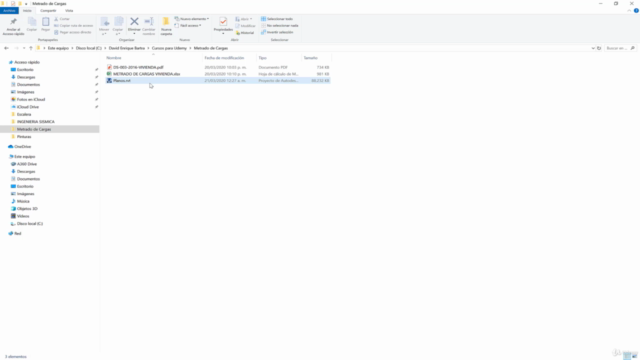Screen dimensions: 640x360
Task: Click Seleccionar todo
Action: click(277, 19)
